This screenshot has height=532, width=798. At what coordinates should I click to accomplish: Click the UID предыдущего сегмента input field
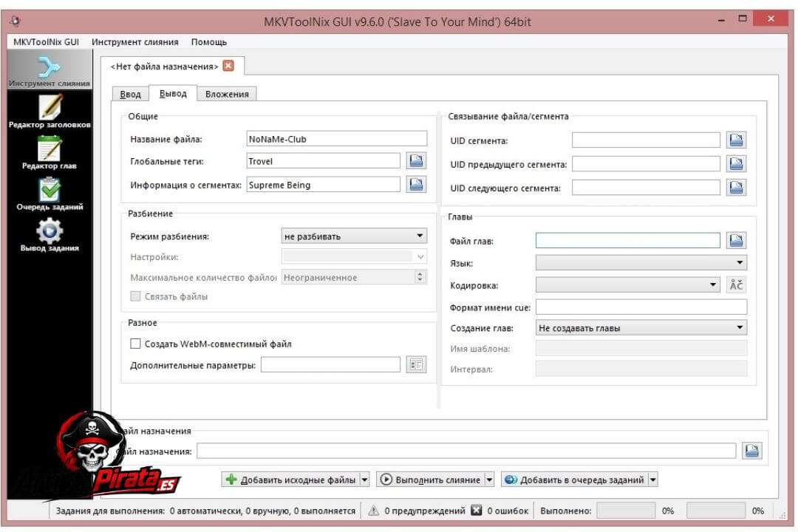[x=646, y=164]
